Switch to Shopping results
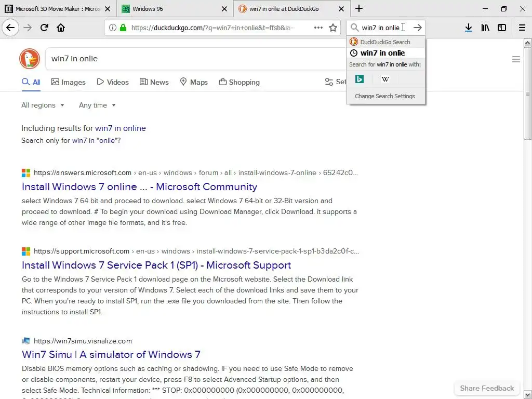This screenshot has height=399, width=532. [x=239, y=82]
